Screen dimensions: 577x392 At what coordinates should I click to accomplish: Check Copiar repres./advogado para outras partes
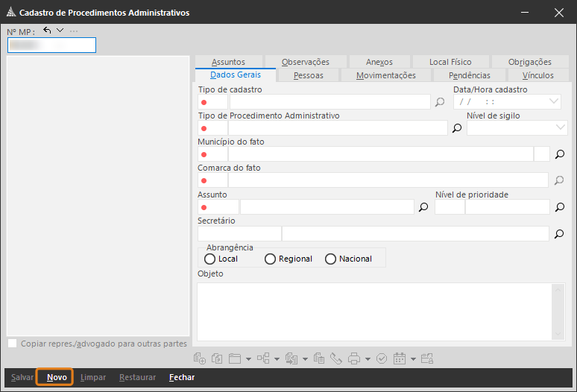point(13,344)
